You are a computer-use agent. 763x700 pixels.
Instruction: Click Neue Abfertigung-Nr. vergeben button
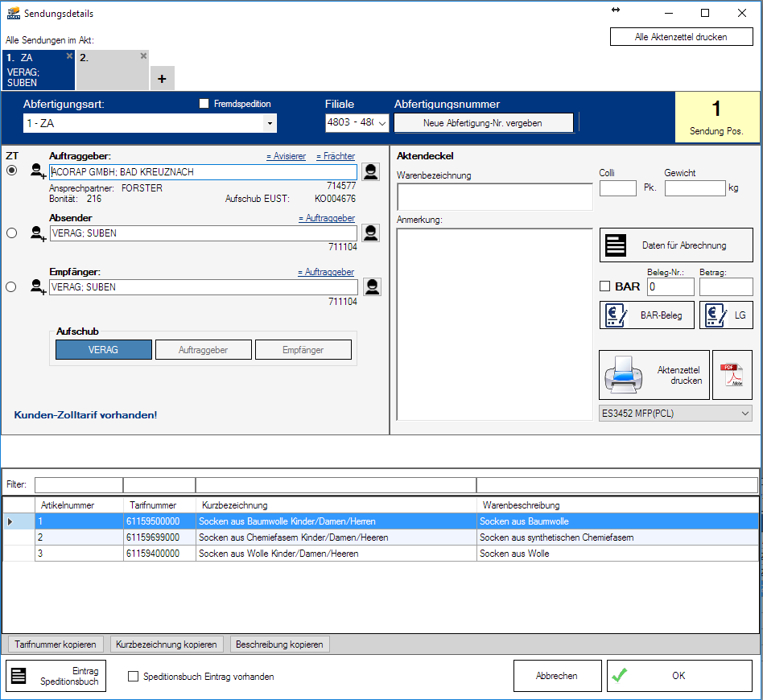click(483, 123)
